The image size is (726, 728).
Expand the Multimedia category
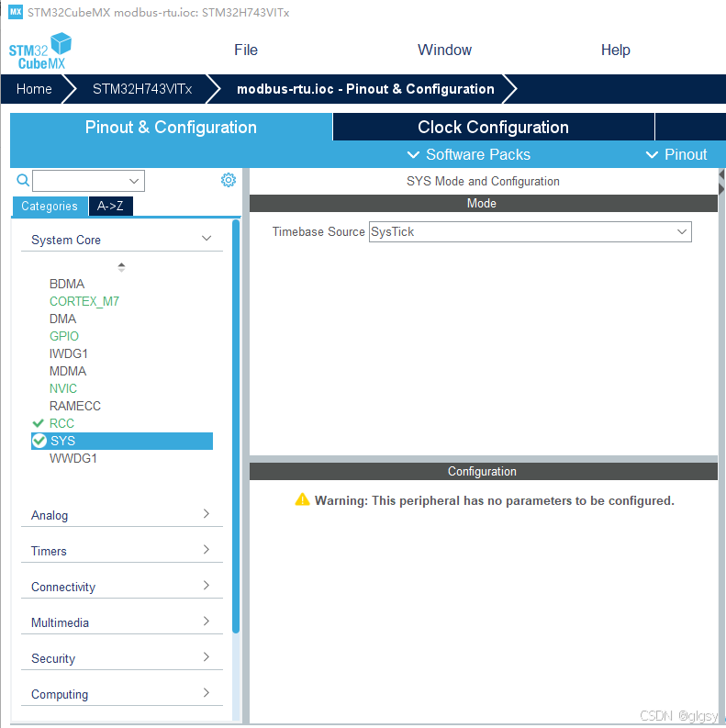coord(122,622)
